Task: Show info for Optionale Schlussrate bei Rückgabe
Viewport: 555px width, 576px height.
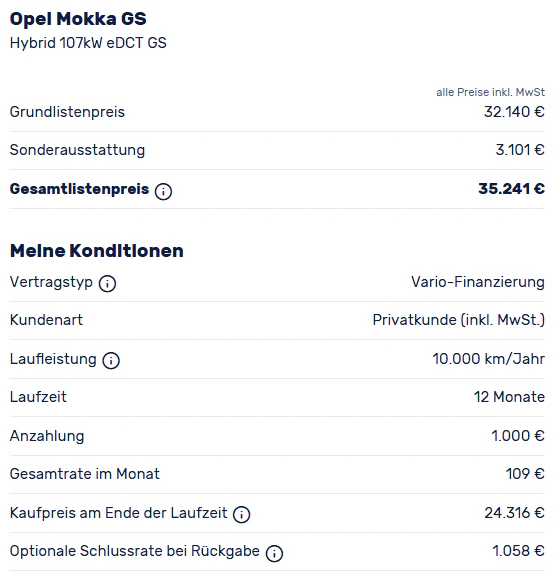Action: (x=274, y=553)
